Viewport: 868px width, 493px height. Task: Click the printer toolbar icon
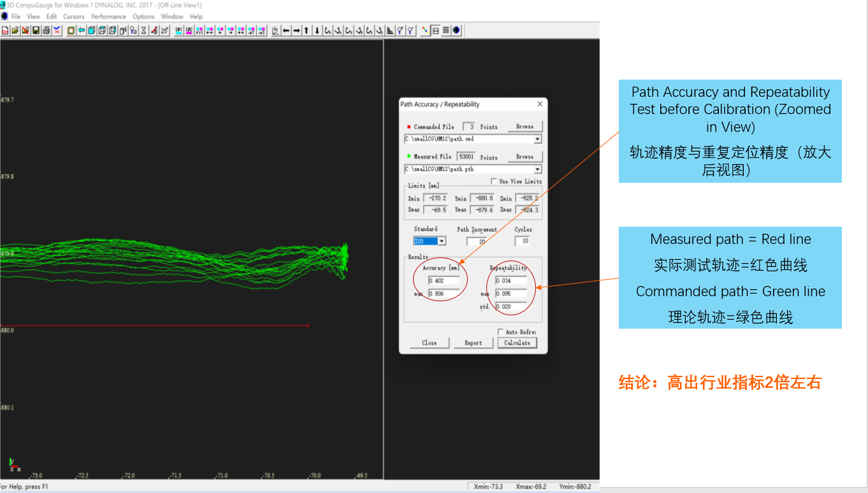(47, 31)
